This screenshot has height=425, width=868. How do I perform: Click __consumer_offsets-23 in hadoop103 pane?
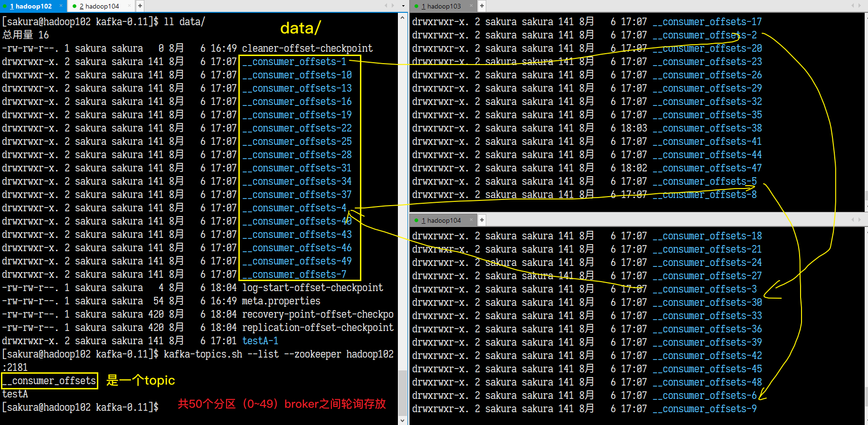707,62
